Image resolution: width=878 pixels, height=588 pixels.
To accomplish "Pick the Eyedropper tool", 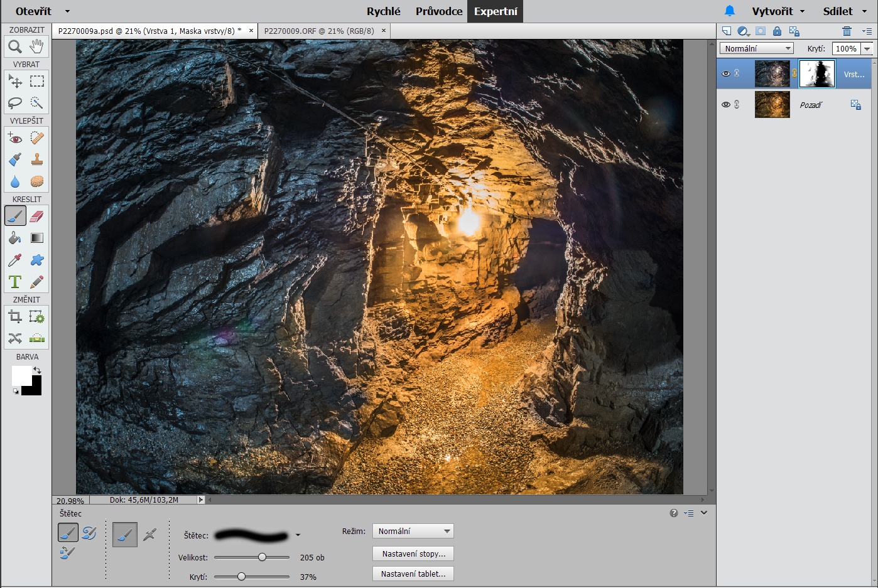I will 15,260.
